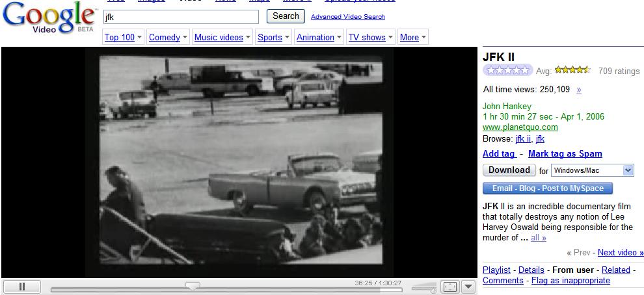The height and width of the screenshot is (295, 644).
Task: Rate the video using the star rating
Action: [x=507, y=71]
